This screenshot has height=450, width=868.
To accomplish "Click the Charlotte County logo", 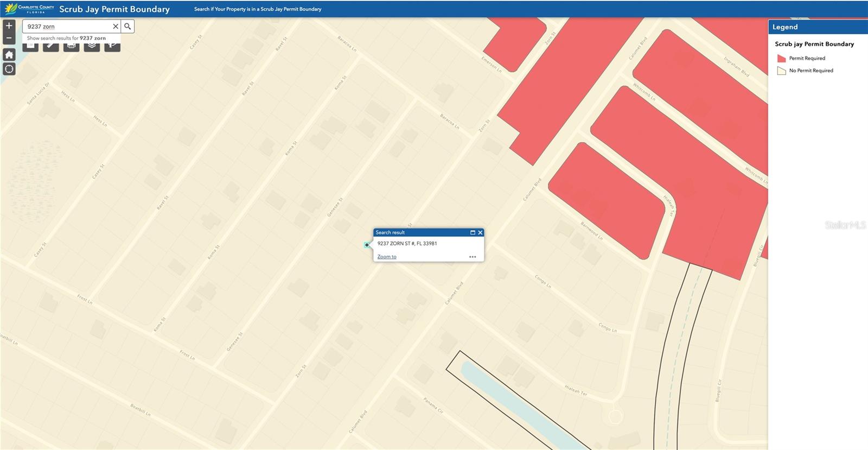I will (30, 9).
